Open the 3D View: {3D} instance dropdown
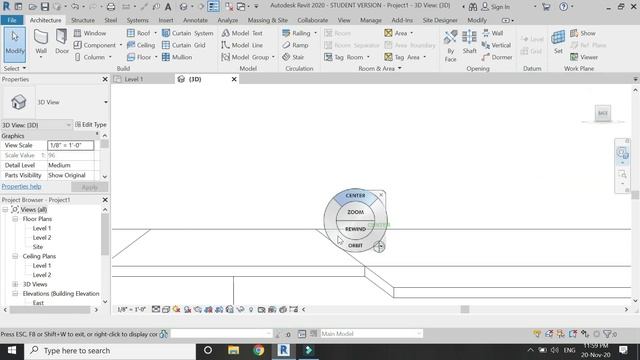Image resolution: width=640 pixels, height=360 pixels. 69,125
